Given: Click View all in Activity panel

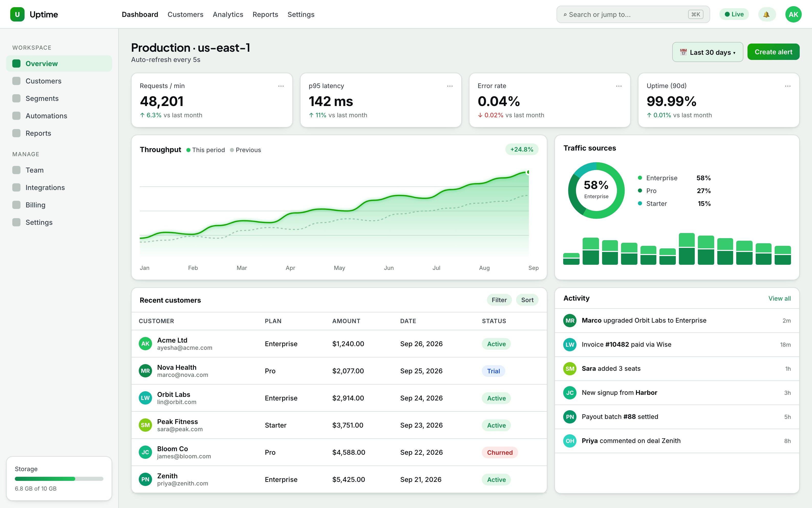Looking at the screenshot, I should click(779, 298).
